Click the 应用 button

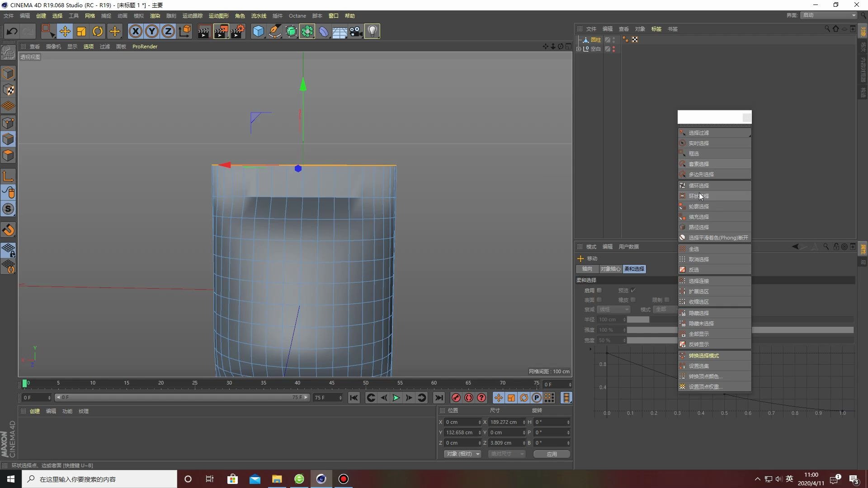tap(552, 454)
